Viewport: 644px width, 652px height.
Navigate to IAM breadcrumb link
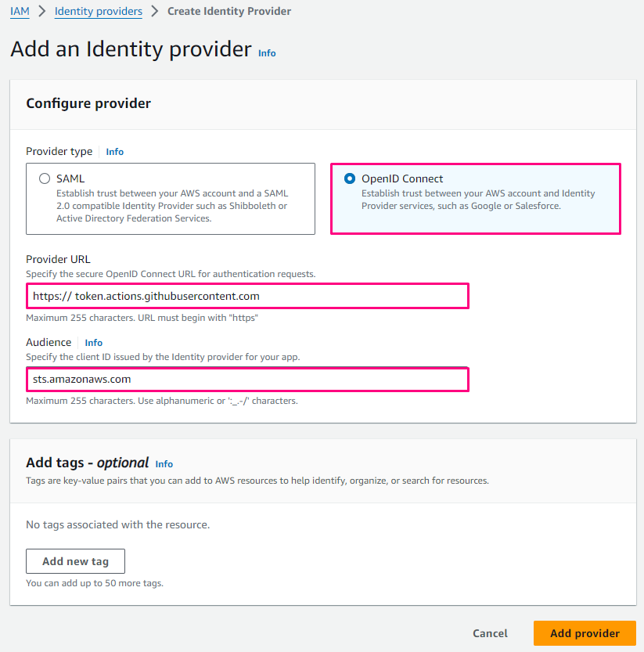pos(20,12)
